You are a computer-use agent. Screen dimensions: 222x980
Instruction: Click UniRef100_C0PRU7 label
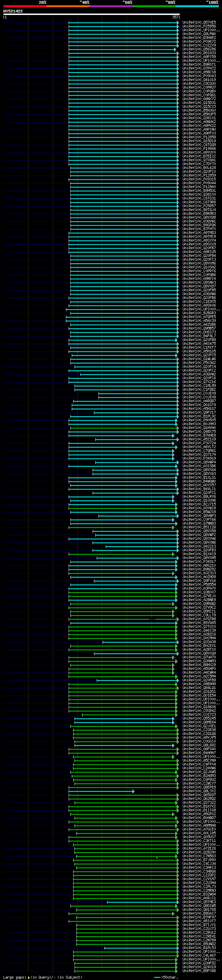199,87
